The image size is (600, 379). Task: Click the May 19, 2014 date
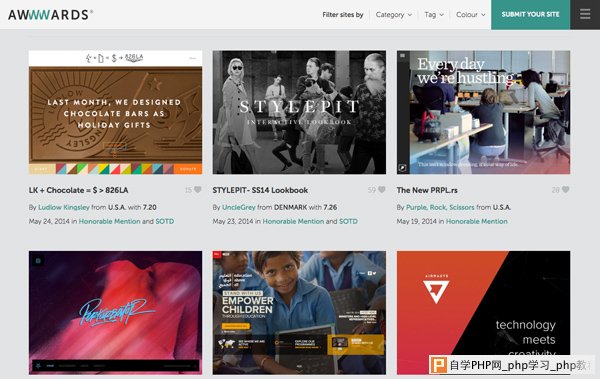pos(417,221)
